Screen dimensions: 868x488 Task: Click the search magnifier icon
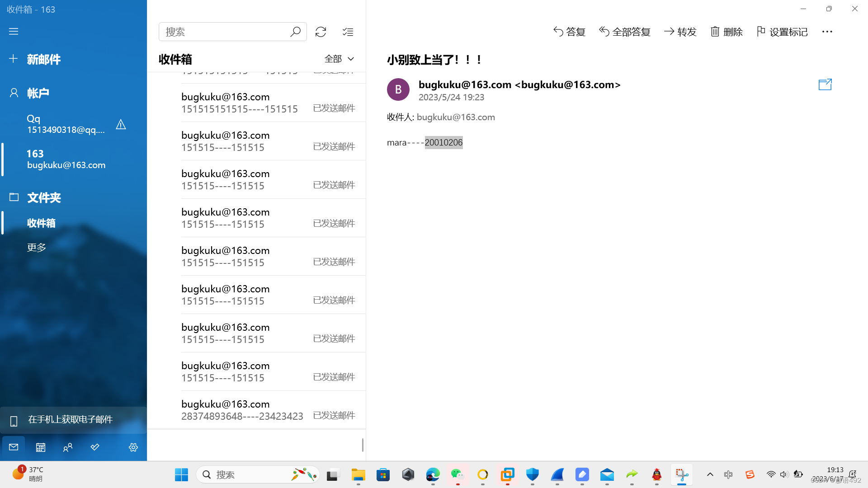[x=295, y=32]
